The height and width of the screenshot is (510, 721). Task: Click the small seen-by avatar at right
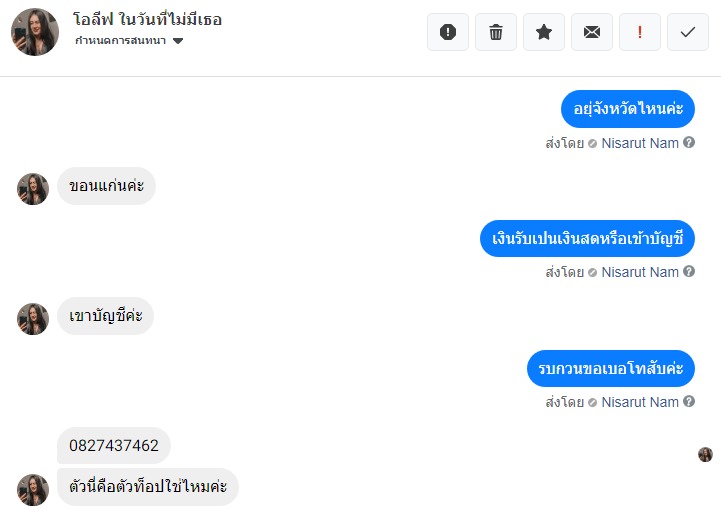pyautogui.click(x=705, y=455)
